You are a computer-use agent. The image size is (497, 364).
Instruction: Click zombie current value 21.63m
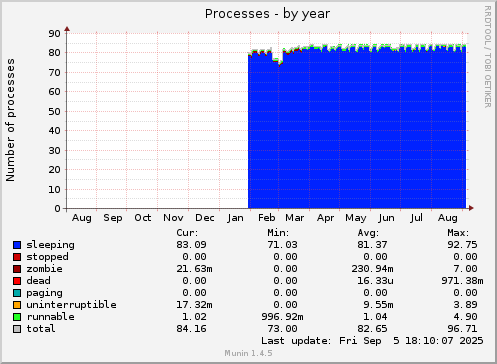194,269
